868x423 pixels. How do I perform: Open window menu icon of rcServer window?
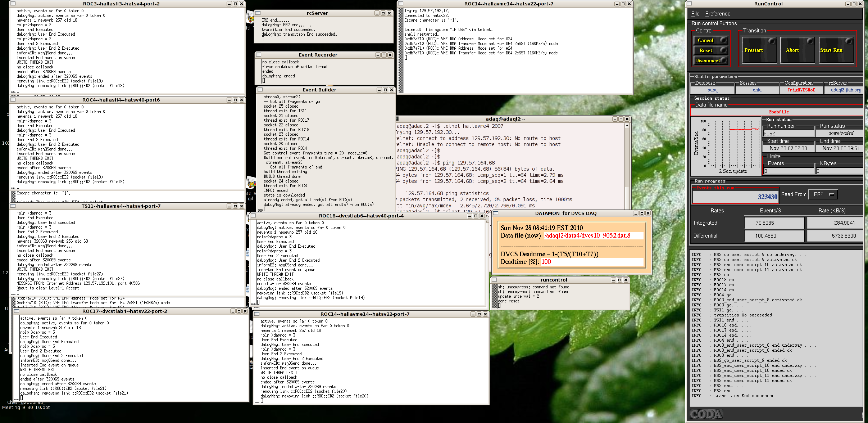tap(258, 13)
